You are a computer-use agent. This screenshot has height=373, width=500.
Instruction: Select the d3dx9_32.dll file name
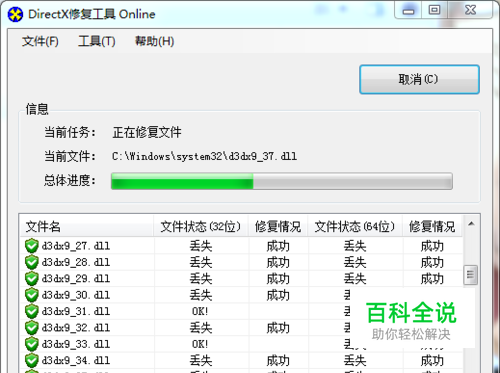(x=76, y=328)
